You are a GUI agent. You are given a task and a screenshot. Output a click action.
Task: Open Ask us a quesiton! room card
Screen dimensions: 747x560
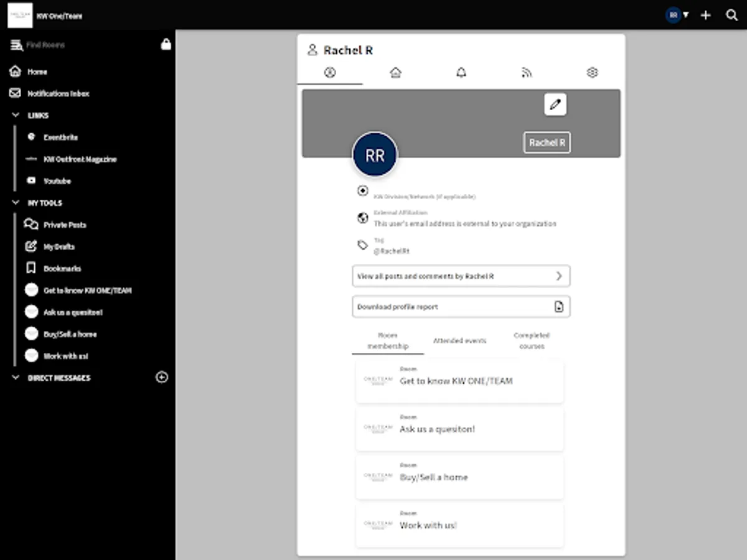pos(460,429)
